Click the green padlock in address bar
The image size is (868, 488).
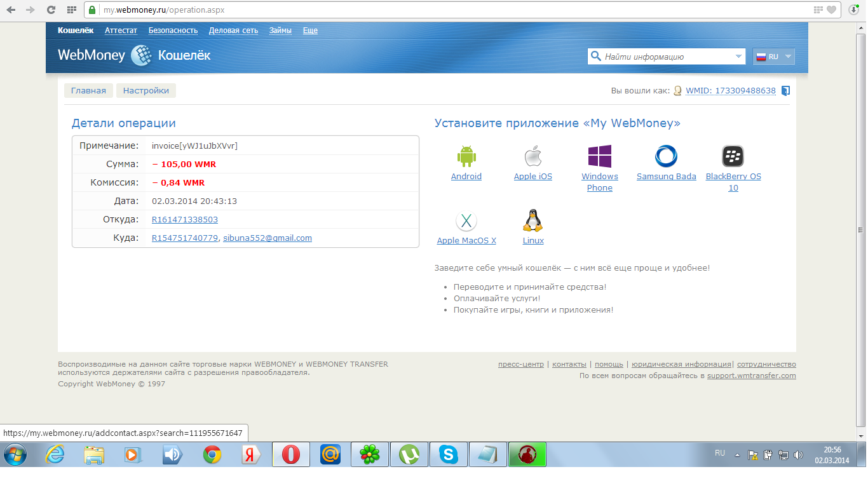pyautogui.click(x=93, y=10)
